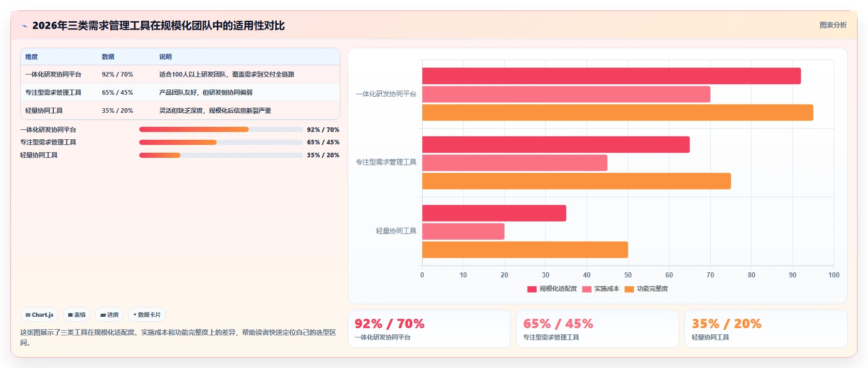Image resolution: width=868 pixels, height=368 pixels.
Task: Click the main title 2026年三类需求管理工具…适用性对比
Action: point(158,26)
